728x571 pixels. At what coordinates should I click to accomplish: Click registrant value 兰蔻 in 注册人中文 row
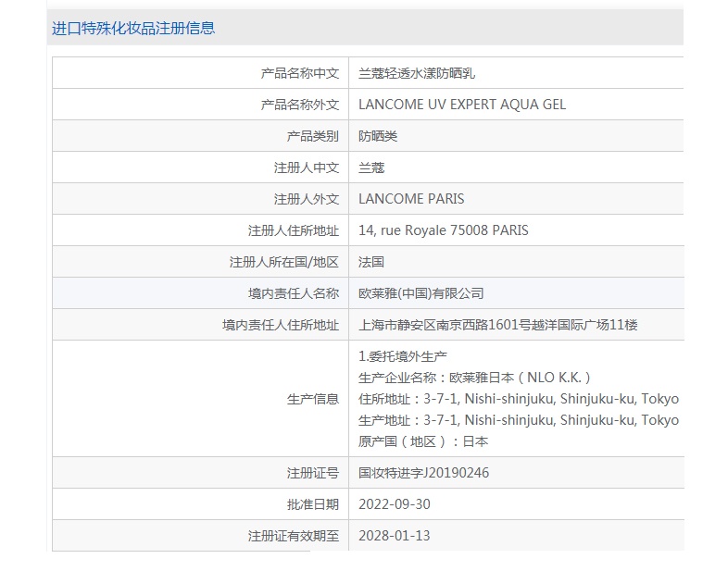pyautogui.click(x=371, y=168)
